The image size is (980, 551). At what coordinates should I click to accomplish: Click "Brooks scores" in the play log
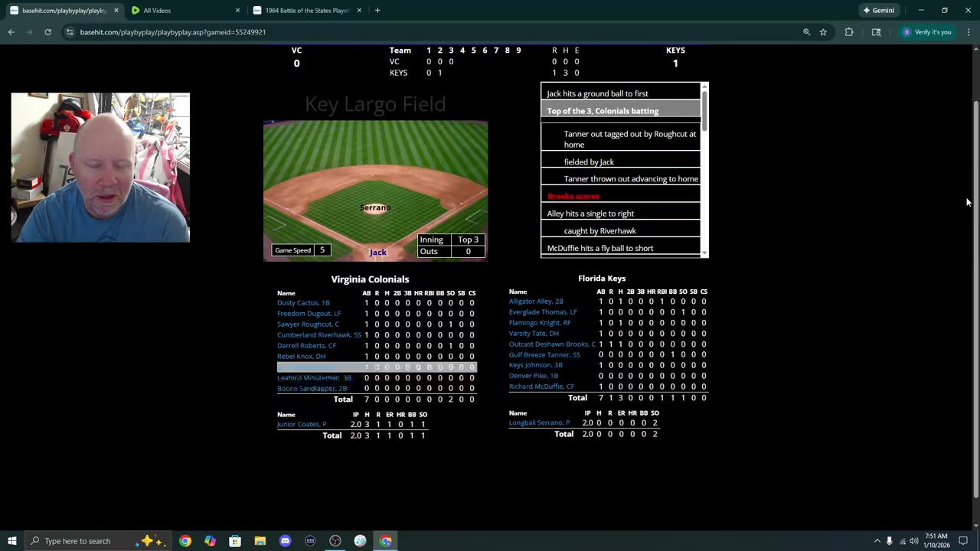pos(573,197)
